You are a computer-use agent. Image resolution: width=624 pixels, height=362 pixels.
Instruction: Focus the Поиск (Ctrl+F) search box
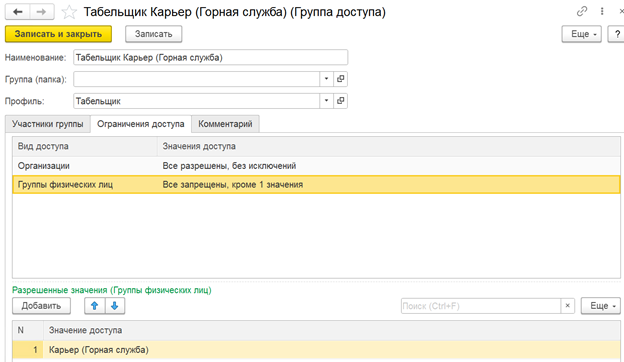point(481,306)
